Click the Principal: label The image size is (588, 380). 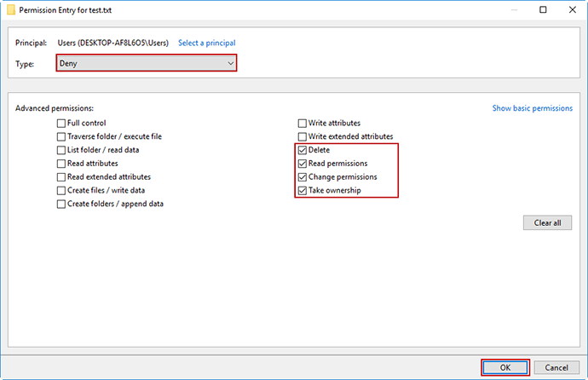tap(32, 43)
